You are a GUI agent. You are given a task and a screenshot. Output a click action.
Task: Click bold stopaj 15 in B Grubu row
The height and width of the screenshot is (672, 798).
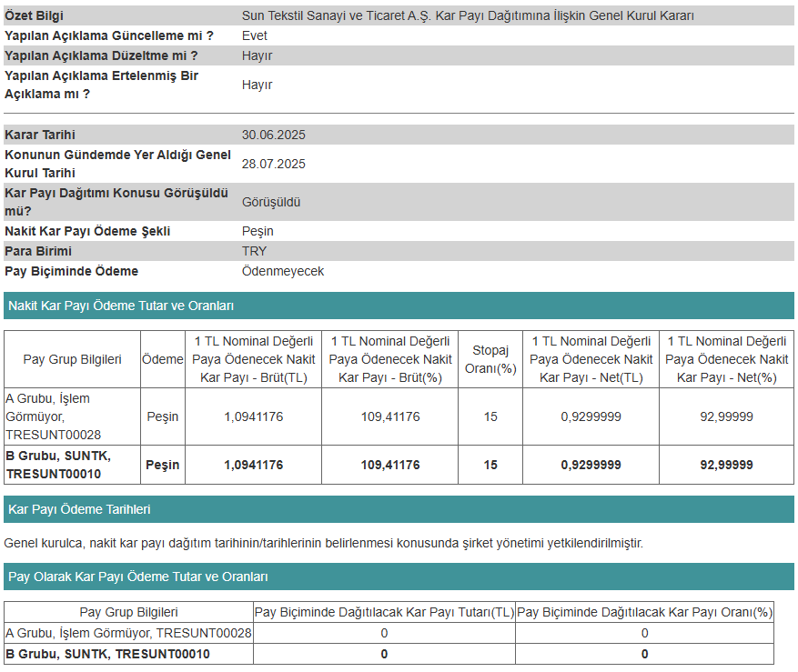coord(490,465)
